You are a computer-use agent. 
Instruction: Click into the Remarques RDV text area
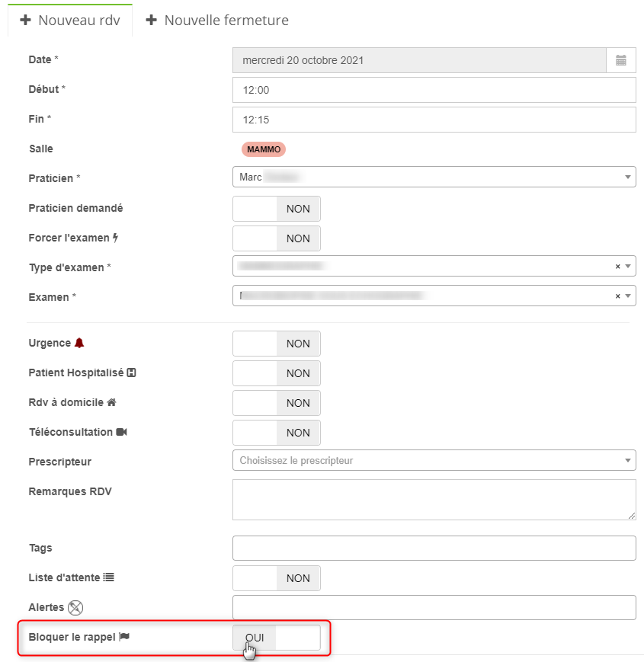[x=433, y=500]
